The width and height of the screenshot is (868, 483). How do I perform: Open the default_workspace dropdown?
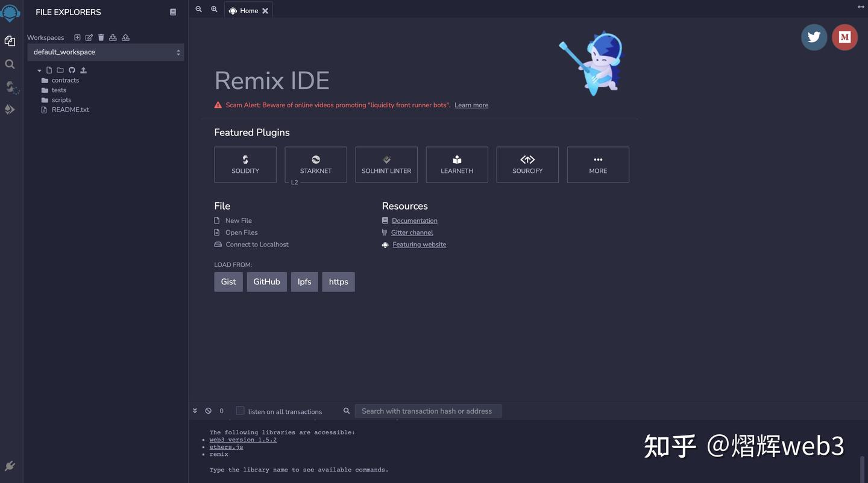105,52
